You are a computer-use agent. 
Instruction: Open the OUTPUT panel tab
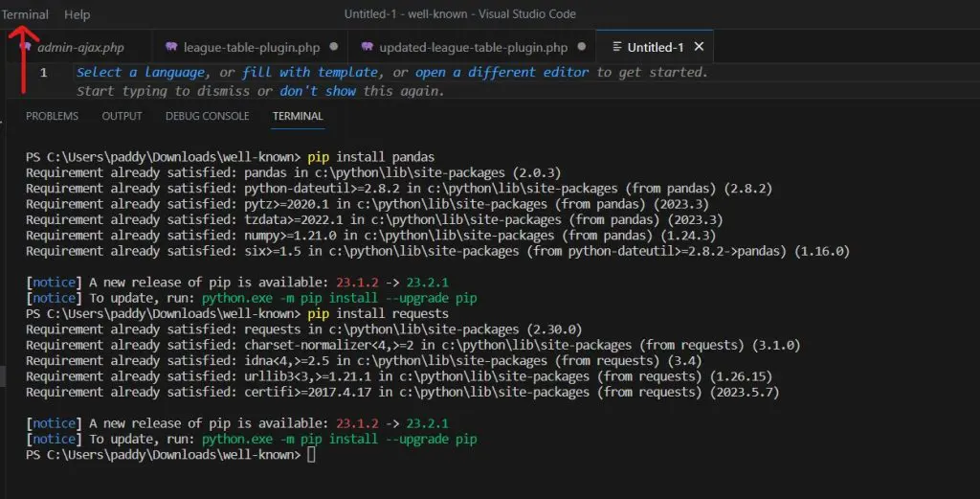122,116
